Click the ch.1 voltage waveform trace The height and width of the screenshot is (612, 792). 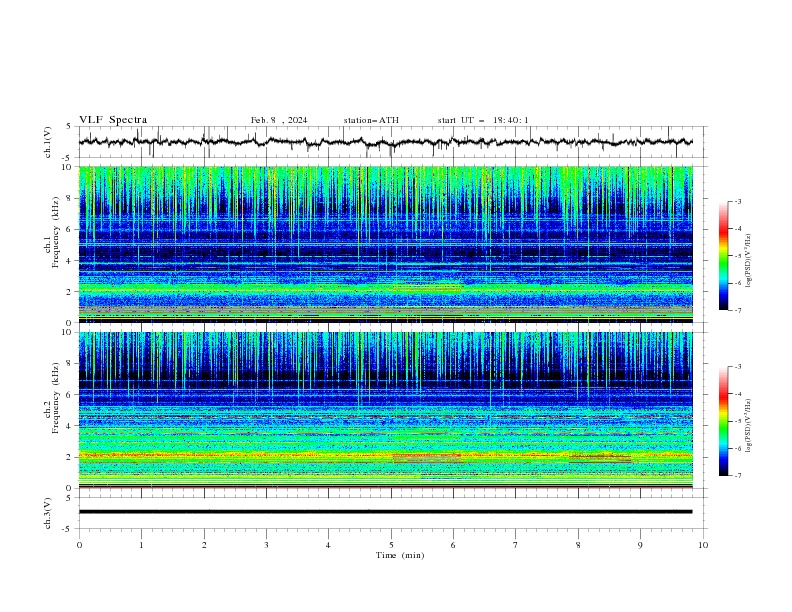point(386,142)
